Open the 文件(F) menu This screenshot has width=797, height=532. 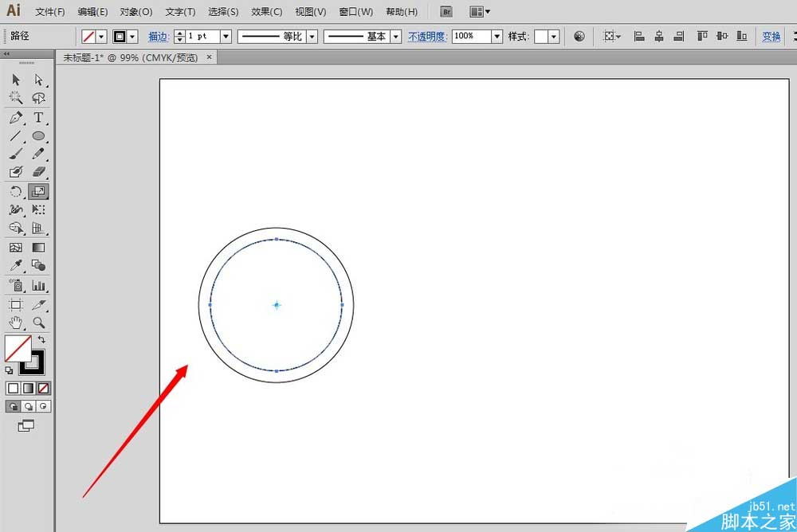pyautogui.click(x=49, y=12)
